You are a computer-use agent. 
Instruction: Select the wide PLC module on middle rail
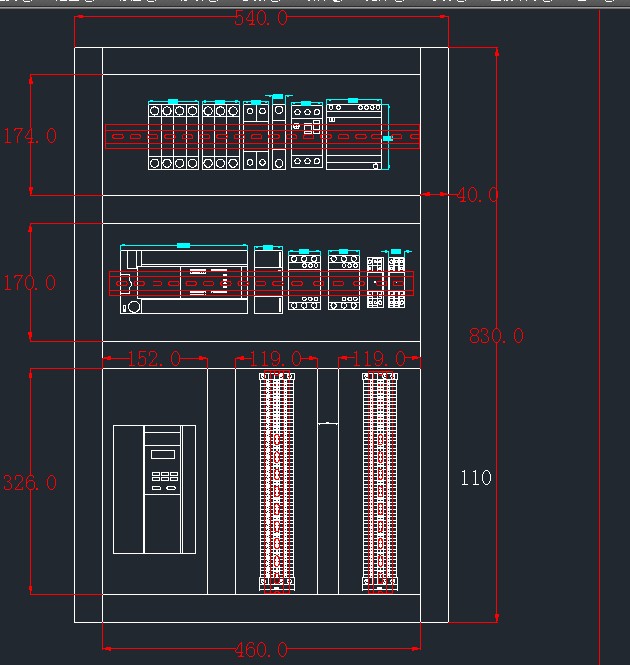tap(182, 281)
